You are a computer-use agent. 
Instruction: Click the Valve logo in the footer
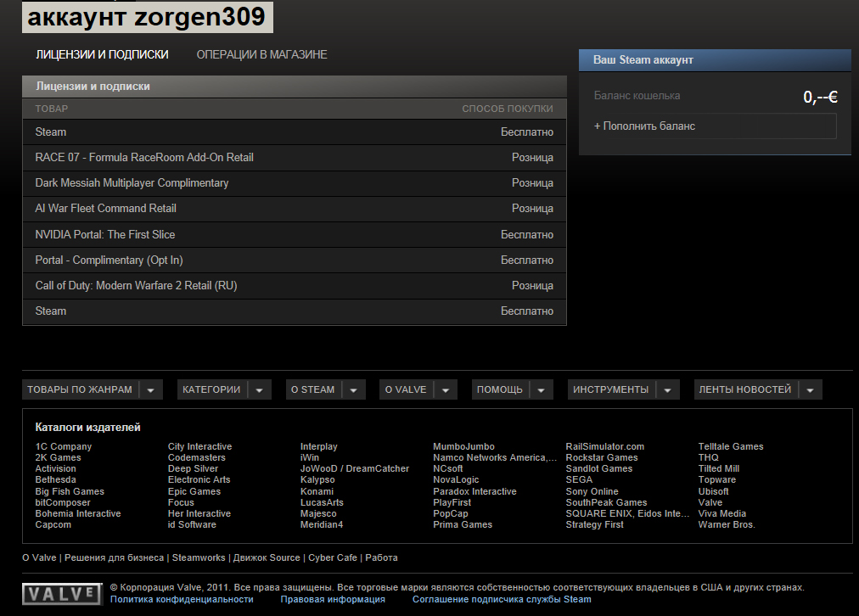[62, 594]
